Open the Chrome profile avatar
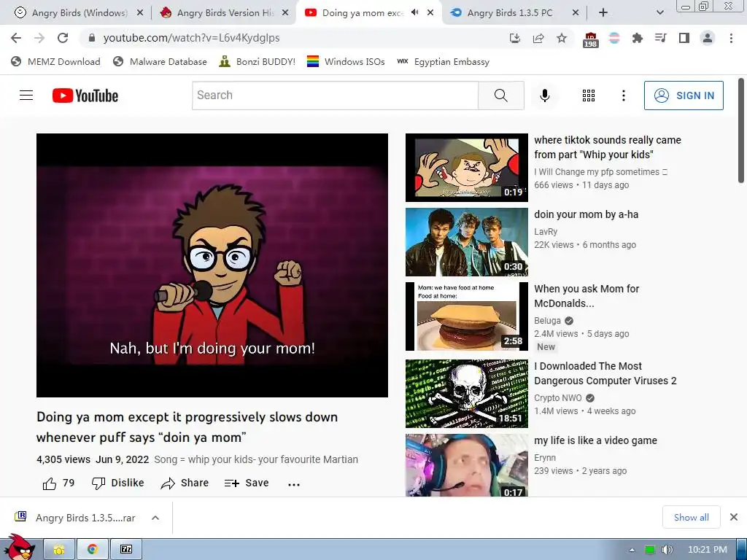747x560 pixels. [x=708, y=38]
